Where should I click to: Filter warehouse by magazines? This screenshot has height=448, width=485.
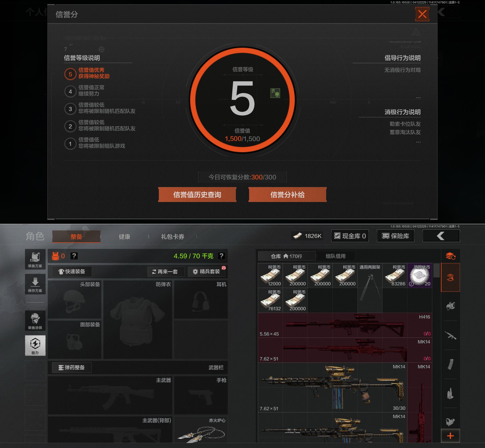point(450,364)
